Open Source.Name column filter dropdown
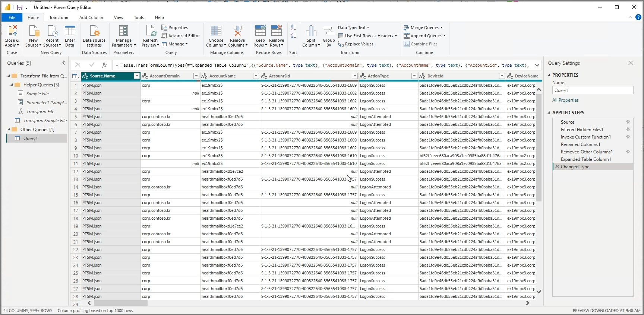The width and height of the screenshot is (644, 315). tap(137, 76)
